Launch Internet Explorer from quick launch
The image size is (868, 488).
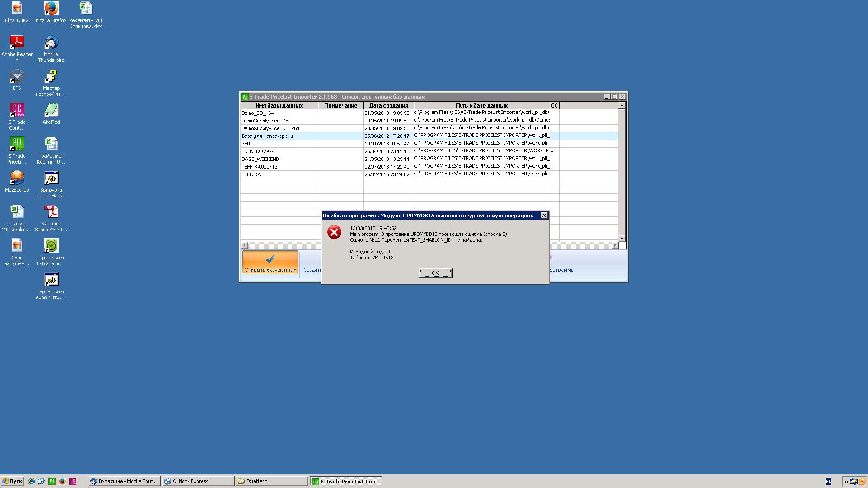point(31,481)
